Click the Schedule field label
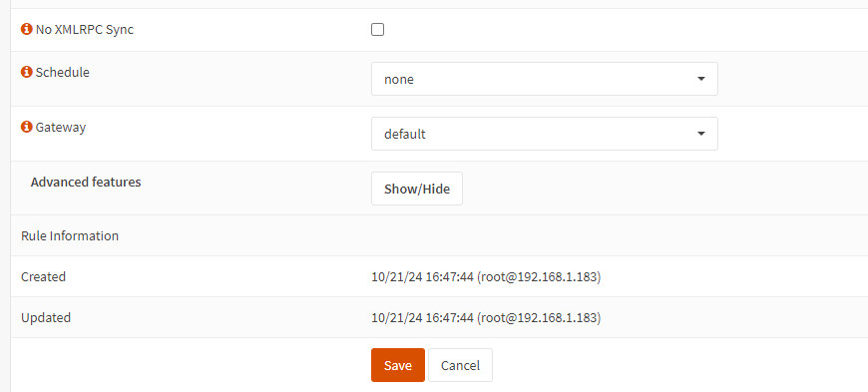 point(63,72)
